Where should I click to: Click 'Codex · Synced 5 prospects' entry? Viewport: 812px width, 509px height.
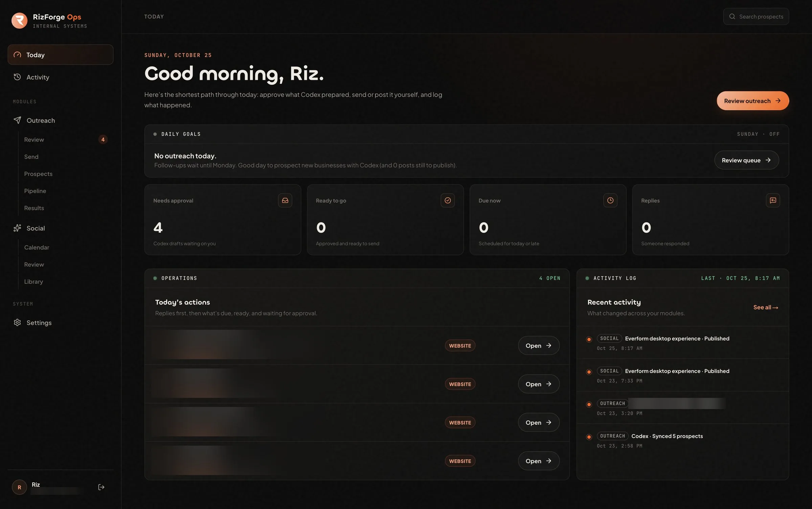(667, 436)
